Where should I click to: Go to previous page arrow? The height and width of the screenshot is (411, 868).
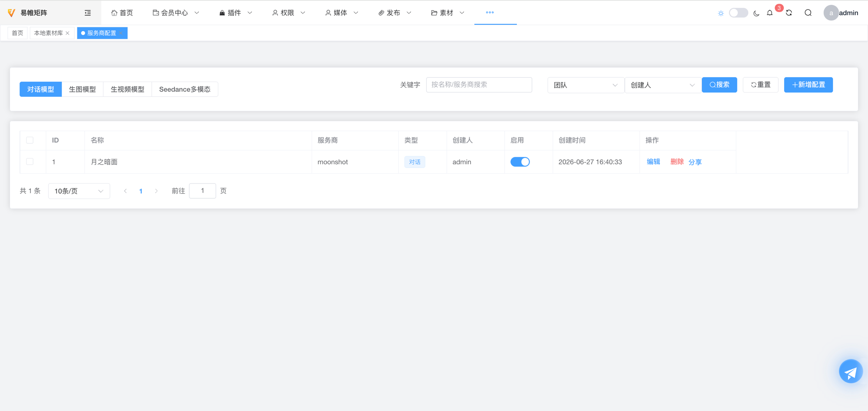125,191
